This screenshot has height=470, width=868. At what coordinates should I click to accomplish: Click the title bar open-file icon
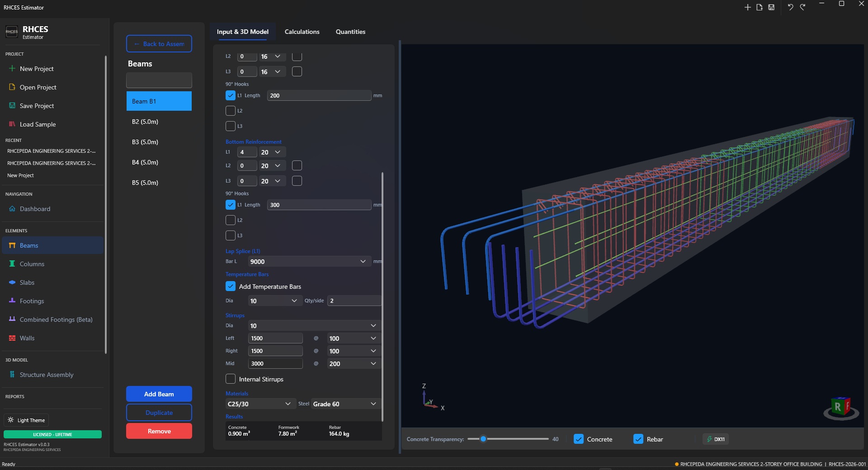pos(759,7)
